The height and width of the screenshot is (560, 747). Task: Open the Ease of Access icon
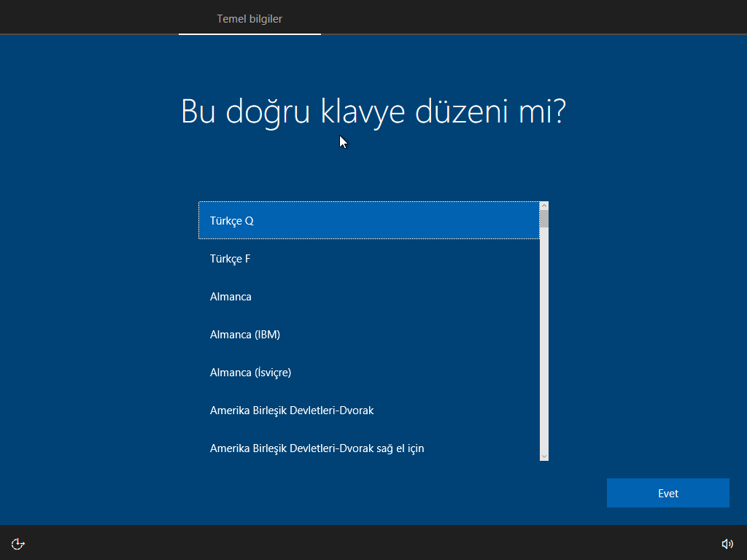[x=18, y=544]
